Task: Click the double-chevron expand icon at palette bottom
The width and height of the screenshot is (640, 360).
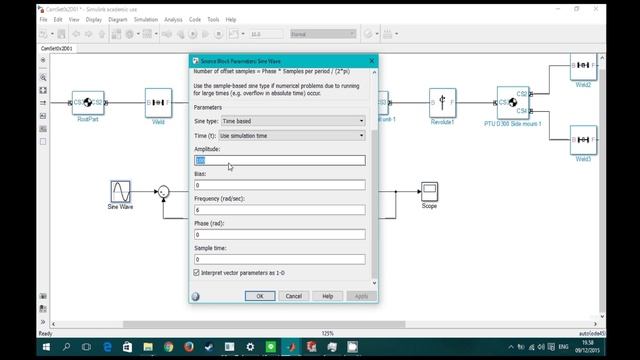Action: click(x=43, y=322)
